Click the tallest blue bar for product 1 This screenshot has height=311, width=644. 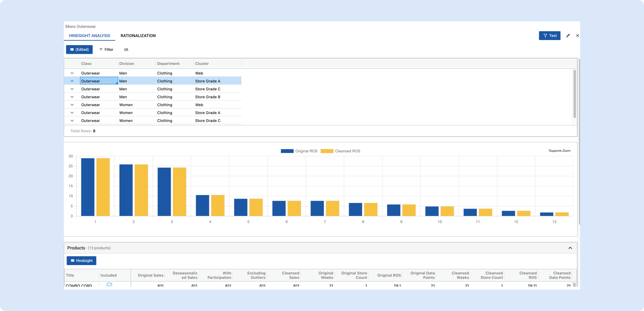(x=88, y=187)
